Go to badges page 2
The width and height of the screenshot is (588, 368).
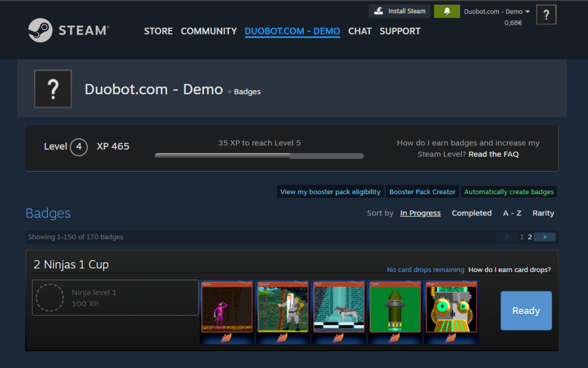(x=530, y=237)
